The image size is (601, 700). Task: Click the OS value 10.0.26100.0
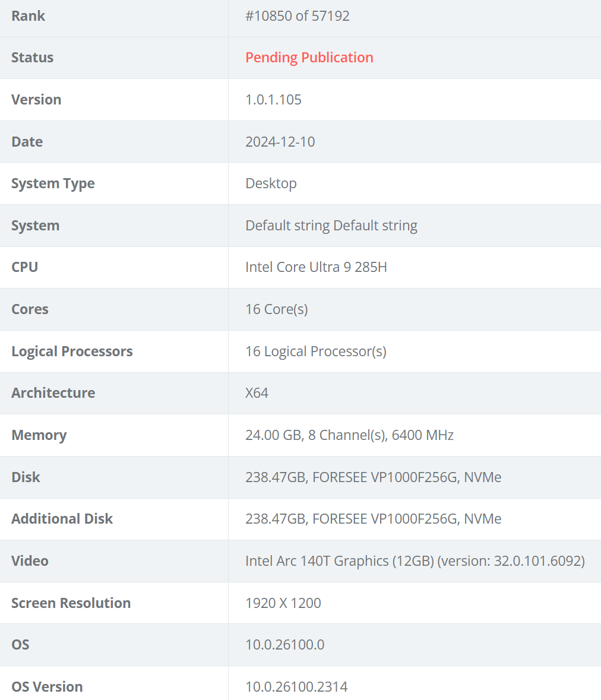click(285, 645)
